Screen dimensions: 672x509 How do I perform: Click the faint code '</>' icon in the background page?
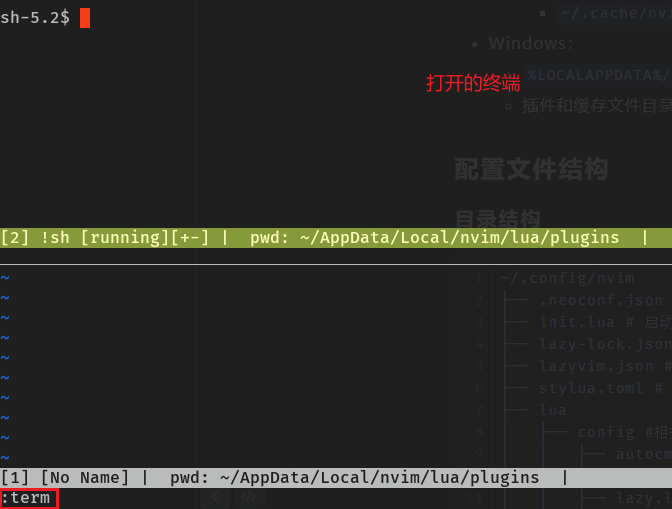click(x=249, y=497)
